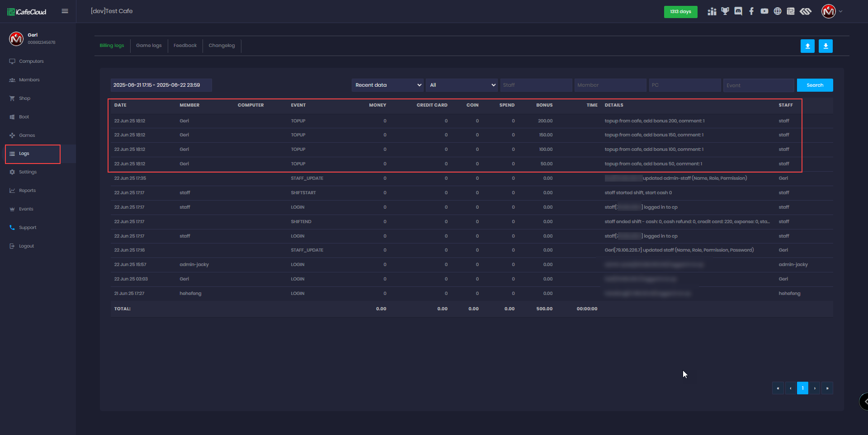
Task: Click the green 1313 days button
Action: click(x=680, y=12)
